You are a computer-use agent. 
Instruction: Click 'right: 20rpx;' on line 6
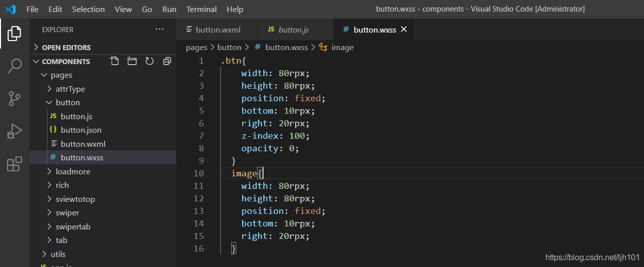(276, 123)
